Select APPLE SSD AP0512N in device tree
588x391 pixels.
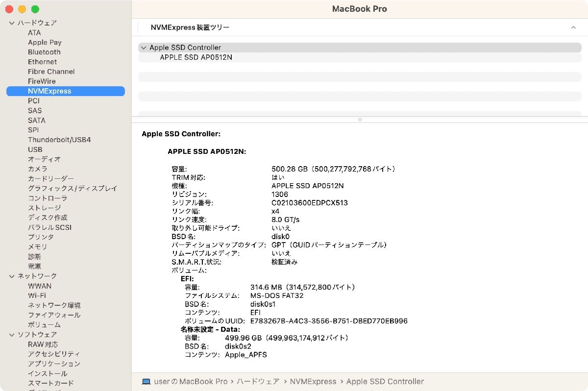pyautogui.click(x=196, y=57)
